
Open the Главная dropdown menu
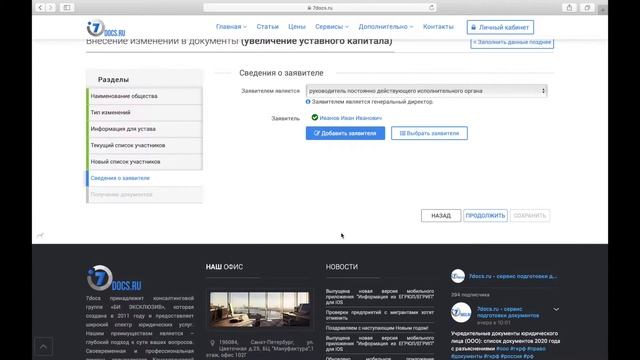click(x=231, y=27)
